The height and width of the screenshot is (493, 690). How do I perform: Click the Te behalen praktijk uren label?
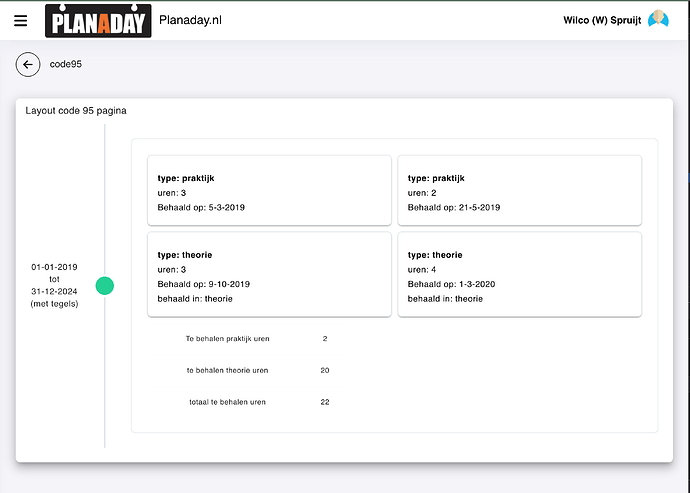[x=227, y=338]
